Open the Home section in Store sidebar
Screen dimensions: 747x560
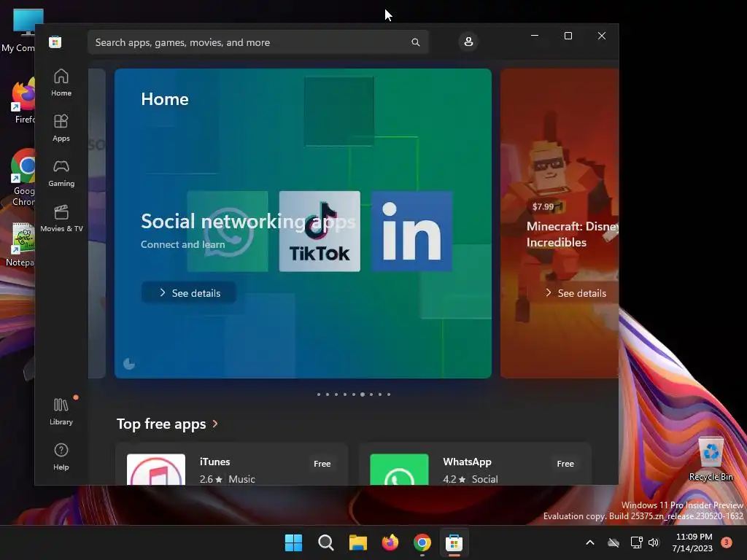coord(61,83)
